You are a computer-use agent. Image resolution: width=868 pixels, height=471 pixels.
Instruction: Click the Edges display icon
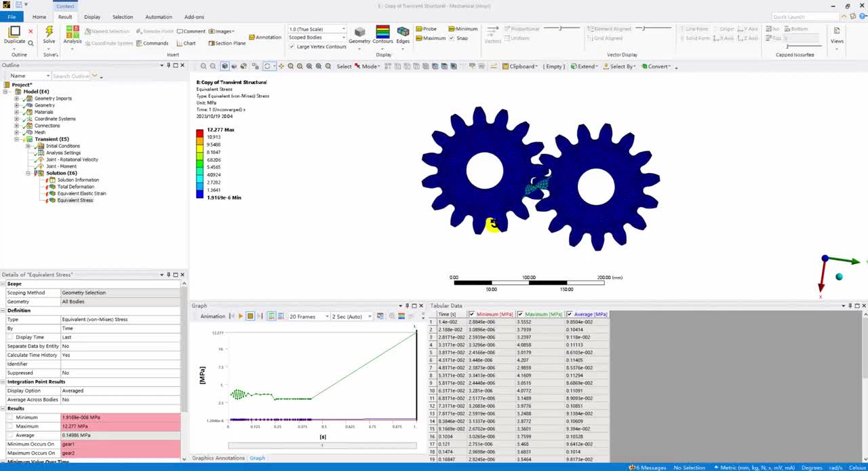(403, 32)
